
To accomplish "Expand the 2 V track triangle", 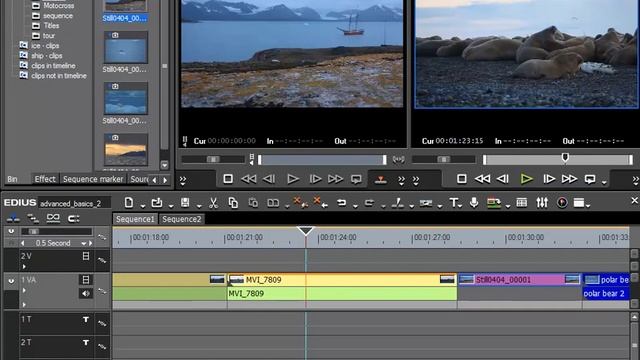I will click(x=24, y=267).
